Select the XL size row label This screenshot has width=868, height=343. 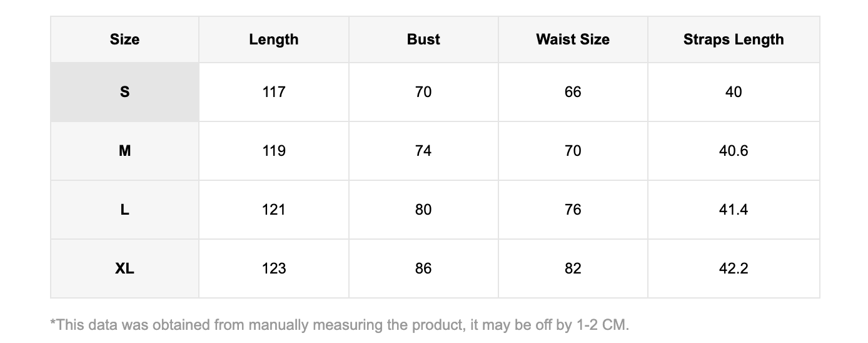(124, 269)
